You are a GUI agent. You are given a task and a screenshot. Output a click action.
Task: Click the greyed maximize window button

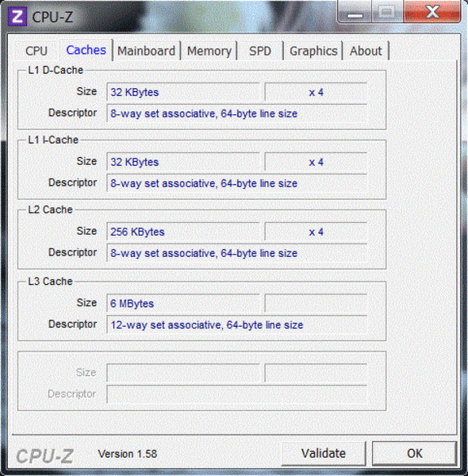(387, 12)
